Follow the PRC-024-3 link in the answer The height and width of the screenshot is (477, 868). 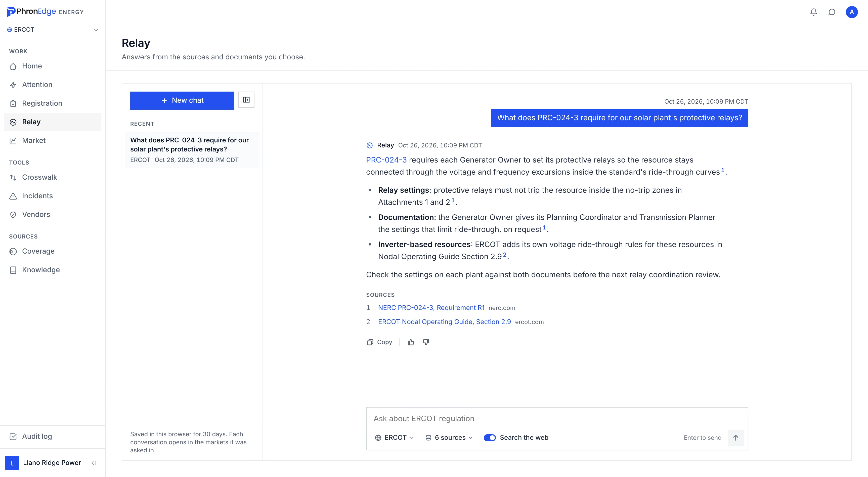point(386,160)
